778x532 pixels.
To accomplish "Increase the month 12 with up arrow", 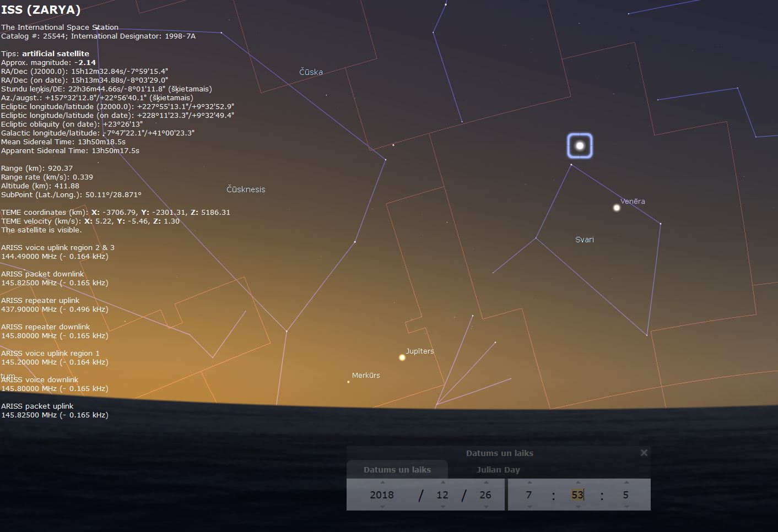I will click(x=443, y=482).
